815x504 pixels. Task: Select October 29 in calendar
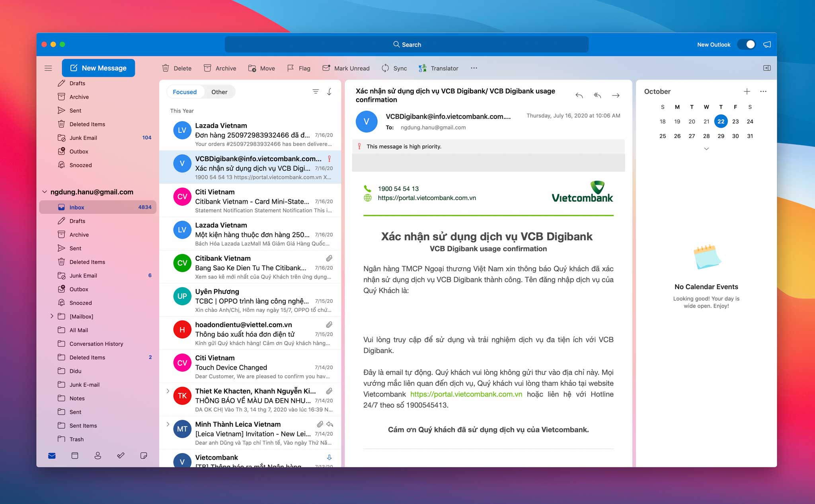[721, 136]
